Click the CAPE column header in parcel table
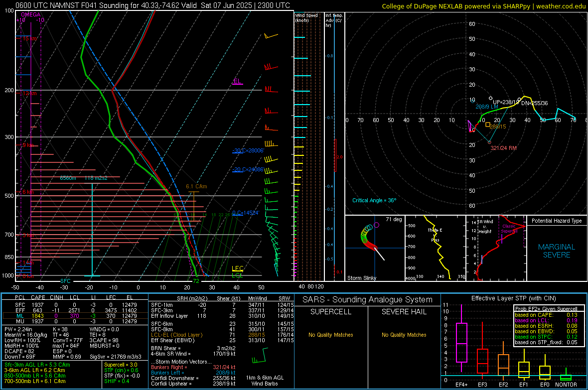 (38, 297)
